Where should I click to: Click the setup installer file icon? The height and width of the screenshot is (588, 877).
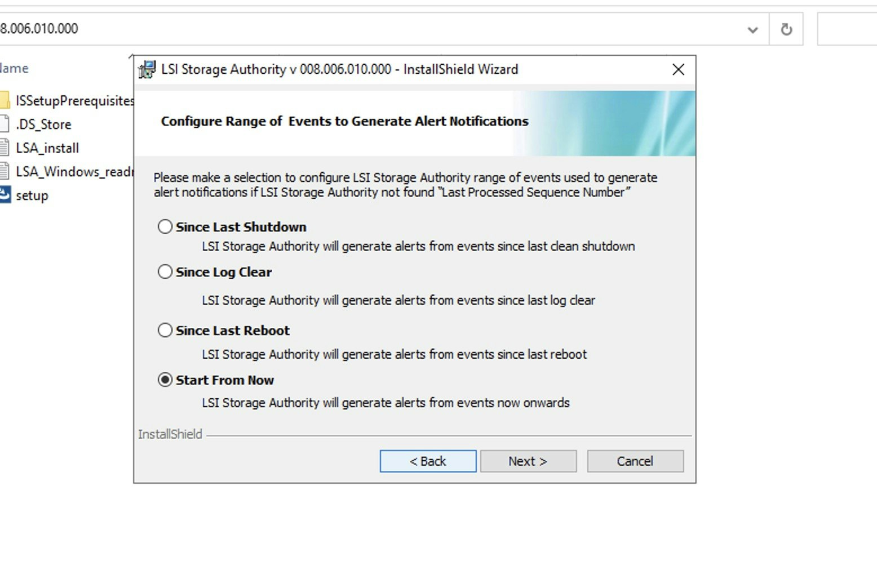[5, 195]
